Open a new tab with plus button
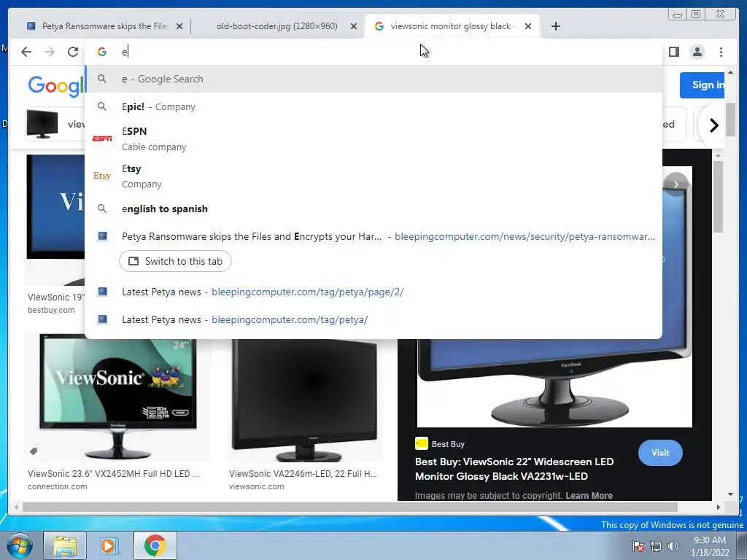 pos(555,26)
